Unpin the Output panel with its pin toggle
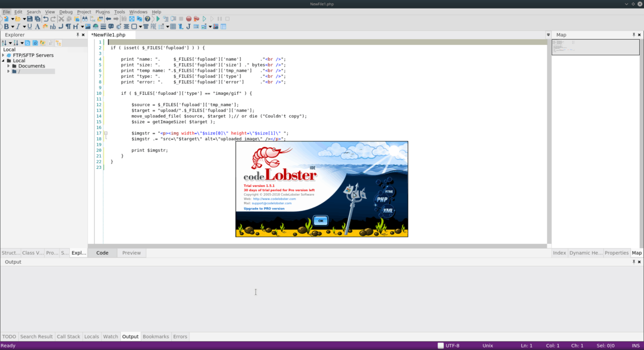 click(x=634, y=262)
